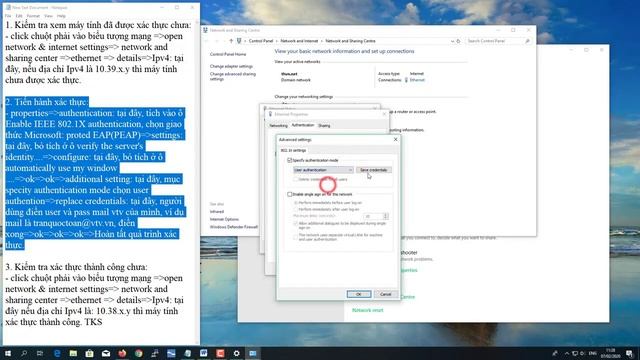This screenshot has height=360, width=640.
Task: Click the network icon in the system tray
Action: coord(575,353)
